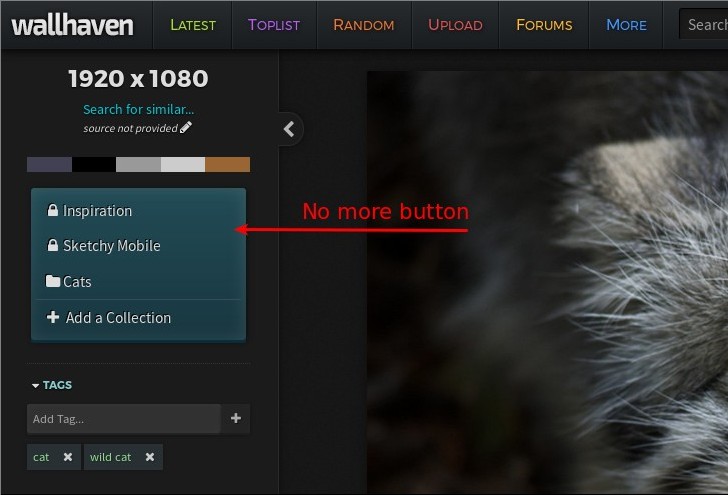The image size is (728, 495).
Task: Edit source with pencil icon
Action: coord(186,127)
